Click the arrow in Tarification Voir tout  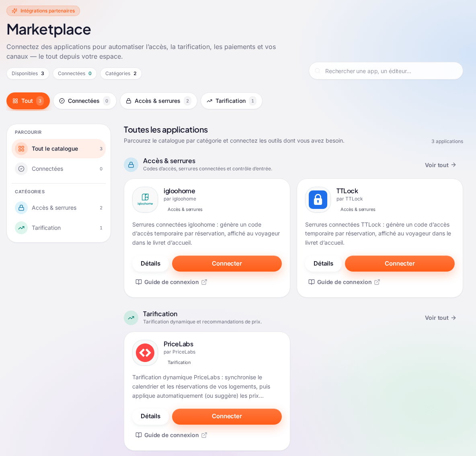click(453, 318)
